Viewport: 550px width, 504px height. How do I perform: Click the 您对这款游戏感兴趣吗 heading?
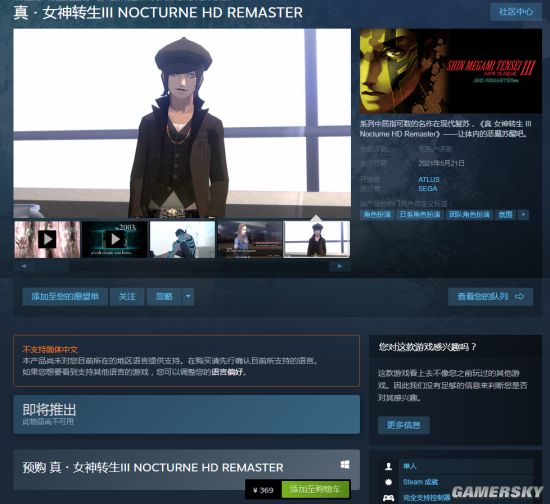point(428,347)
